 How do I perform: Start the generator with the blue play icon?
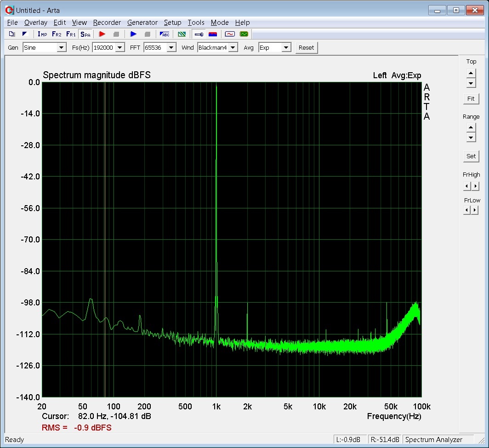[x=133, y=34]
